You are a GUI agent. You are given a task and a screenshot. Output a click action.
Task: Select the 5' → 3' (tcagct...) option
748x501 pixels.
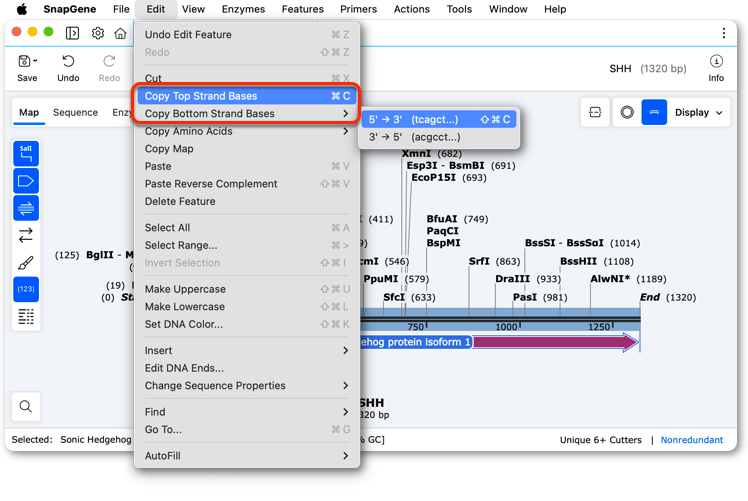pyautogui.click(x=439, y=119)
